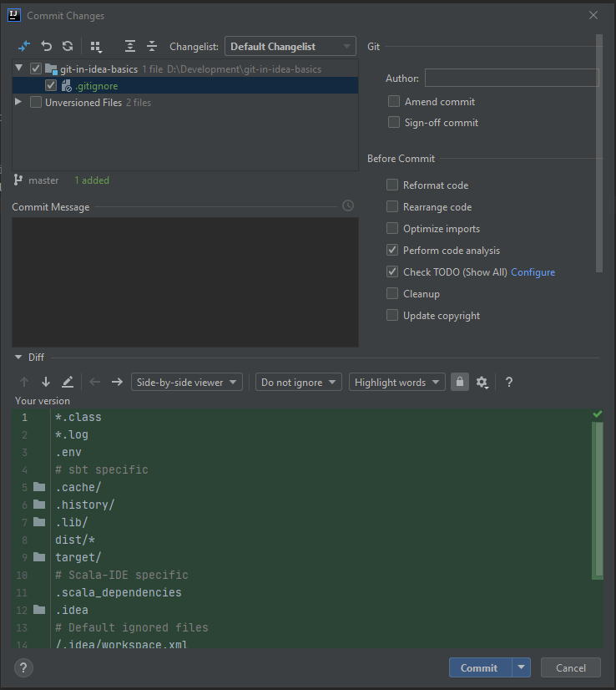Click the bottom-left help button

23,667
